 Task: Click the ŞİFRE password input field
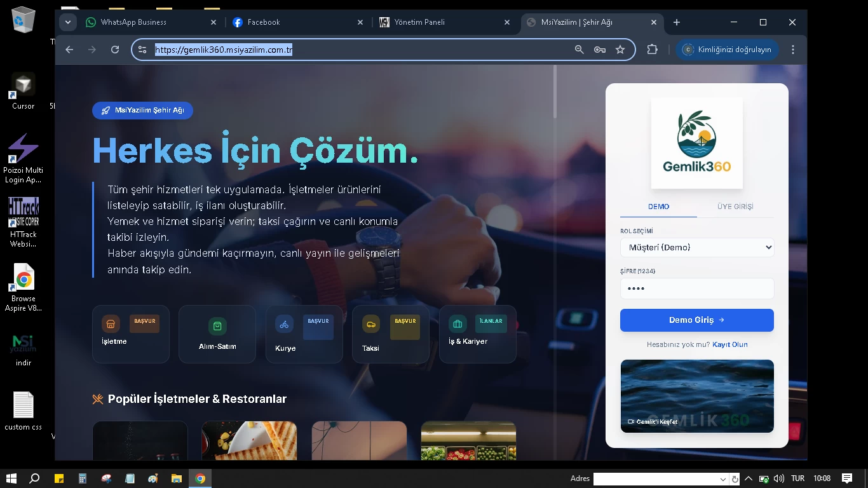[x=696, y=288]
